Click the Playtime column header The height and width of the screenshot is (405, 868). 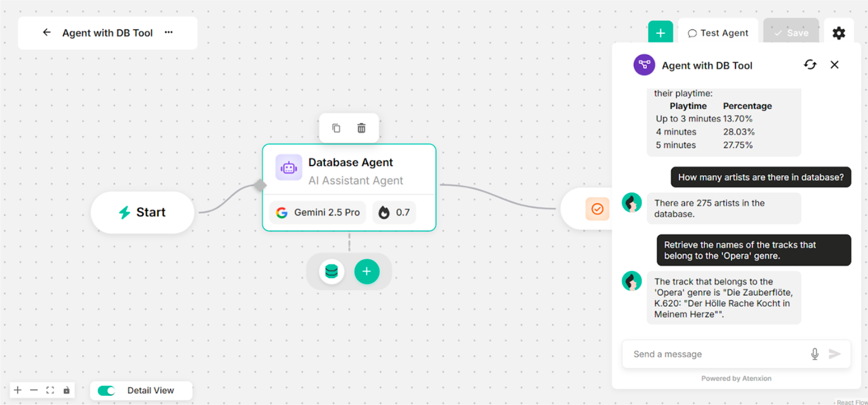(x=688, y=106)
